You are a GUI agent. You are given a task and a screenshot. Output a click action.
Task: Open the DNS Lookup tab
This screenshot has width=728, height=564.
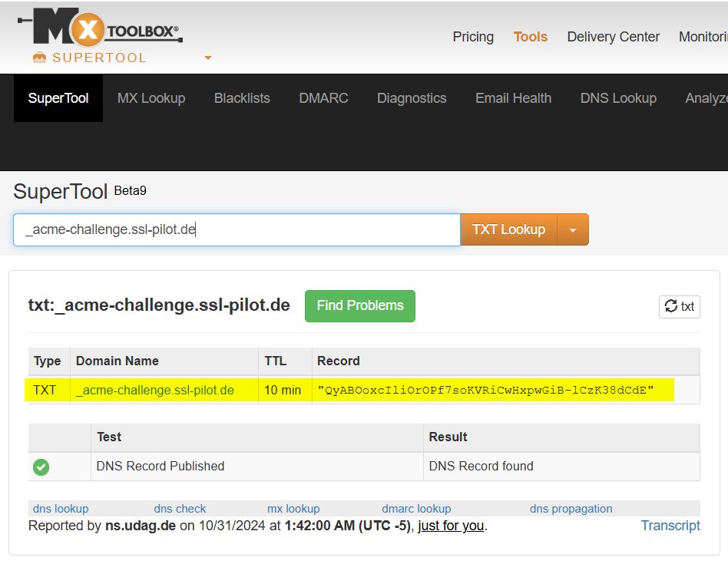[618, 98]
